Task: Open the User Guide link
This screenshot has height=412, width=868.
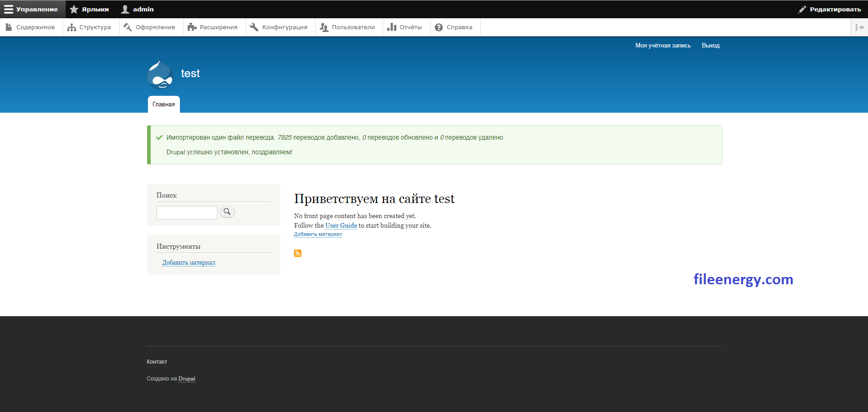Action: tap(341, 225)
